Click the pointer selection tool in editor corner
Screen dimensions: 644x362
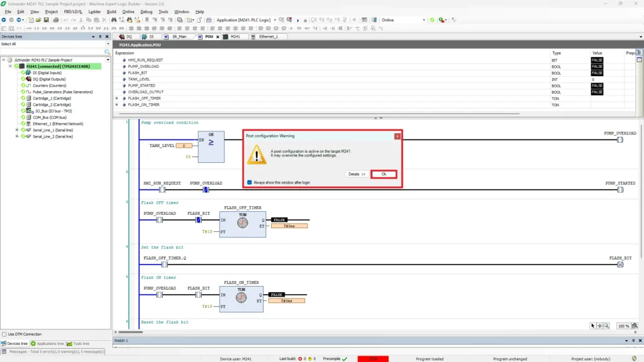coord(592,326)
